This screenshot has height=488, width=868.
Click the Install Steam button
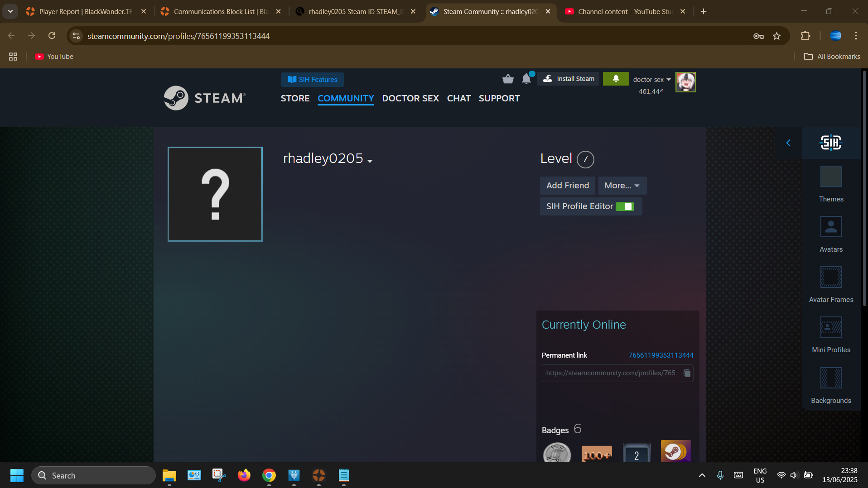(x=569, y=79)
